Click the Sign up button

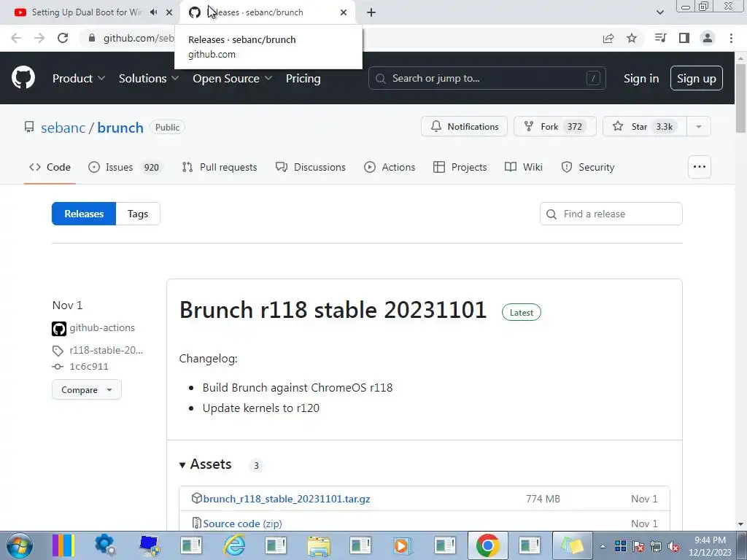[697, 78]
